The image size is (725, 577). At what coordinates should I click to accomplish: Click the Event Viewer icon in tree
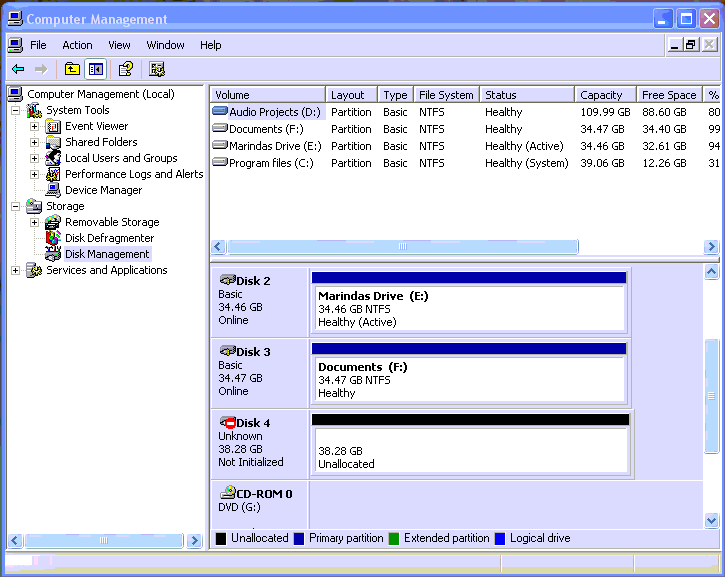pos(53,126)
